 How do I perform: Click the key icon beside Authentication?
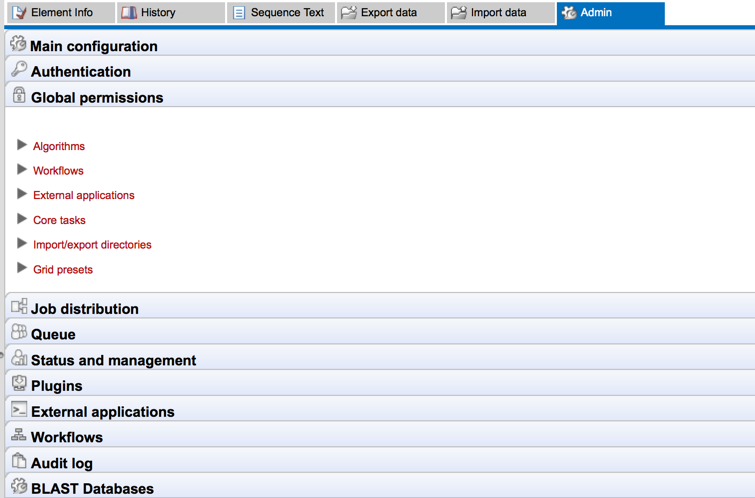point(18,70)
